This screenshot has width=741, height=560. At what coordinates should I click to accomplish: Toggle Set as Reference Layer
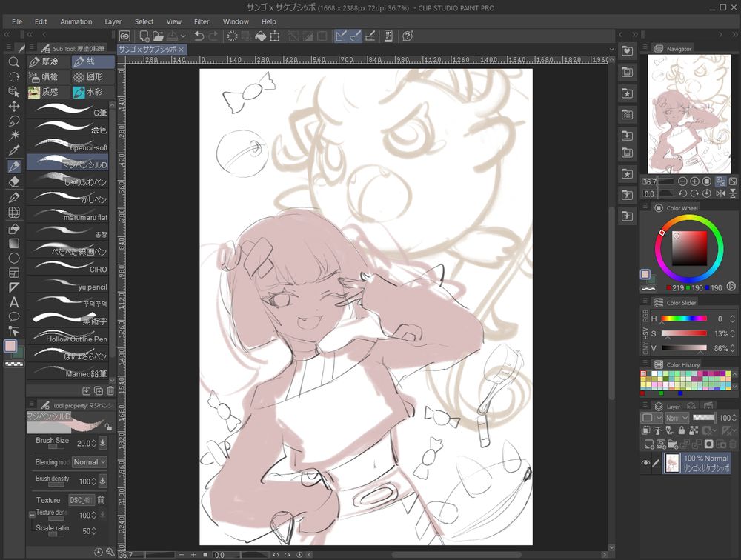(x=658, y=430)
